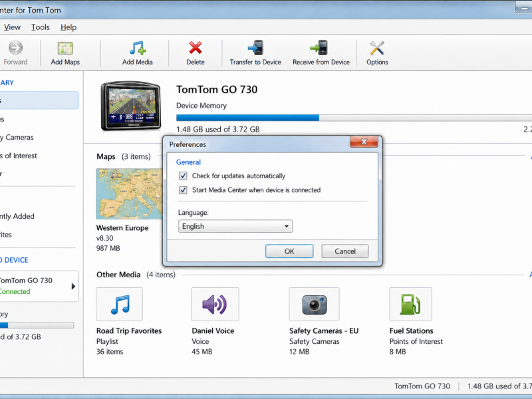Click the 1.48 GB used of 3.72 GB text

(218, 129)
